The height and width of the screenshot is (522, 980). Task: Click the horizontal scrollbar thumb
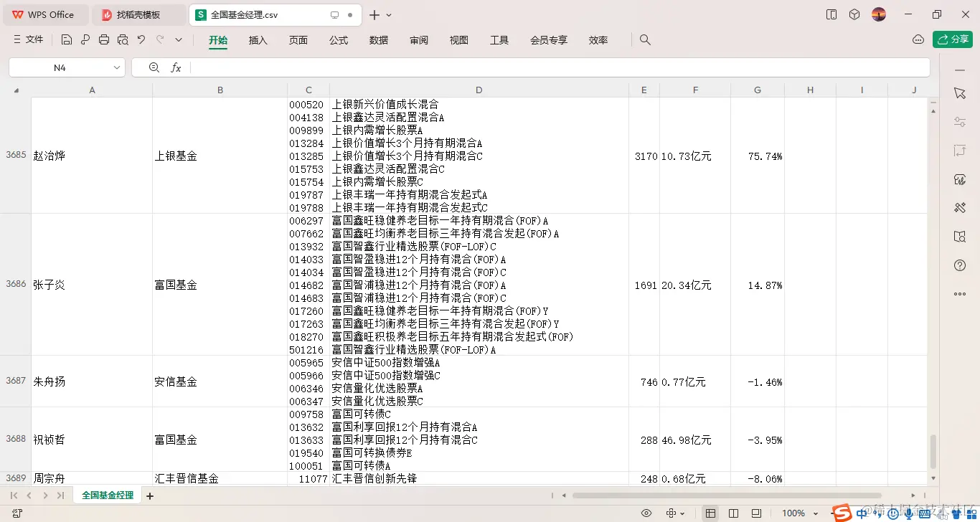click(x=726, y=495)
